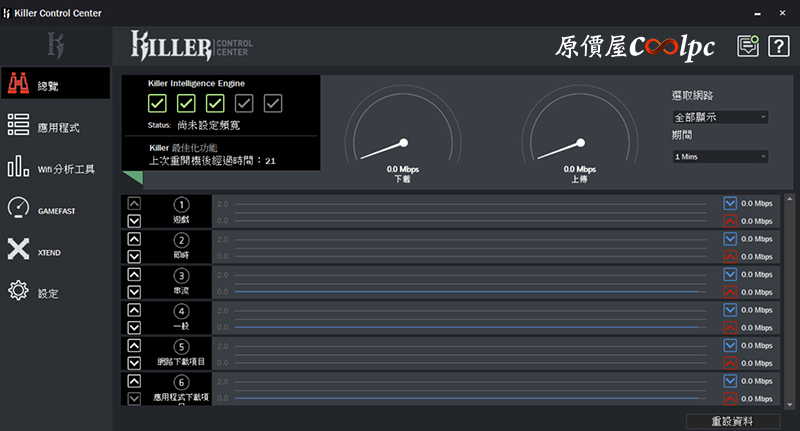The height and width of the screenshot is (431, 800).
Task: Move priority 2 即時 up
Action: (134, 239)
